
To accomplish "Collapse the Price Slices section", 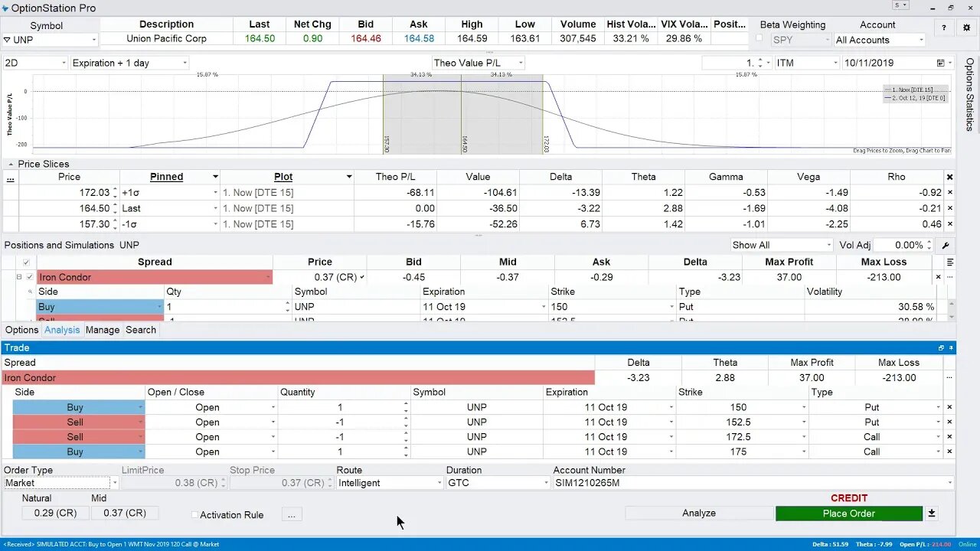I will [x=11, y=165].
